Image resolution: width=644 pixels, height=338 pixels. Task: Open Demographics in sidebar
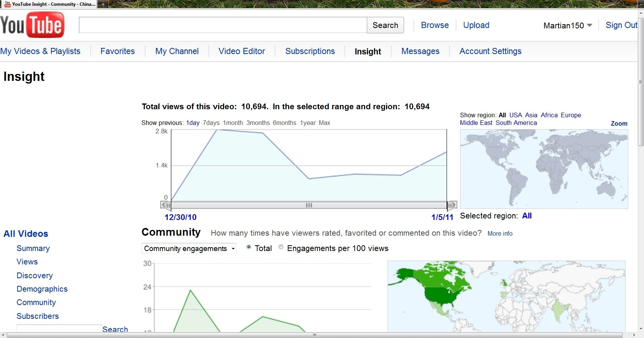pyautogui.click(x=42, y=289)
